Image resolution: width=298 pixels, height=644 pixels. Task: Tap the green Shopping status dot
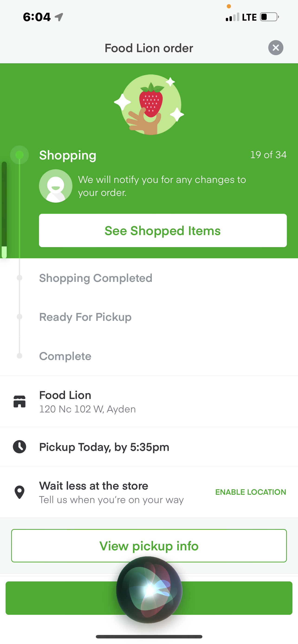point(19,155)
